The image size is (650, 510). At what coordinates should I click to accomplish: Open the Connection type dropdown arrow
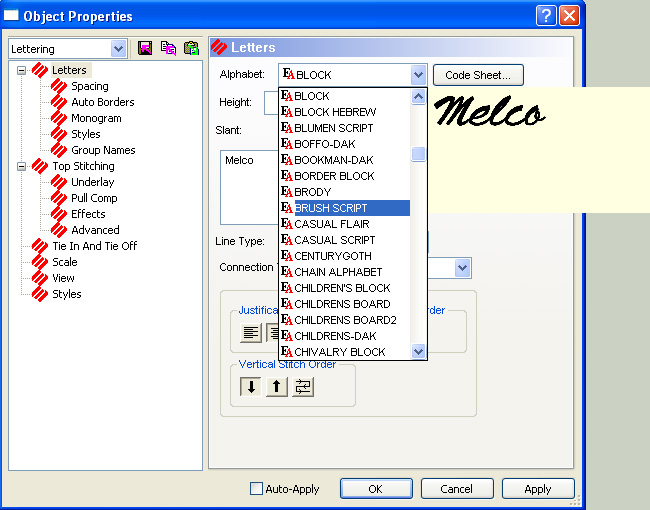(462, 268)
